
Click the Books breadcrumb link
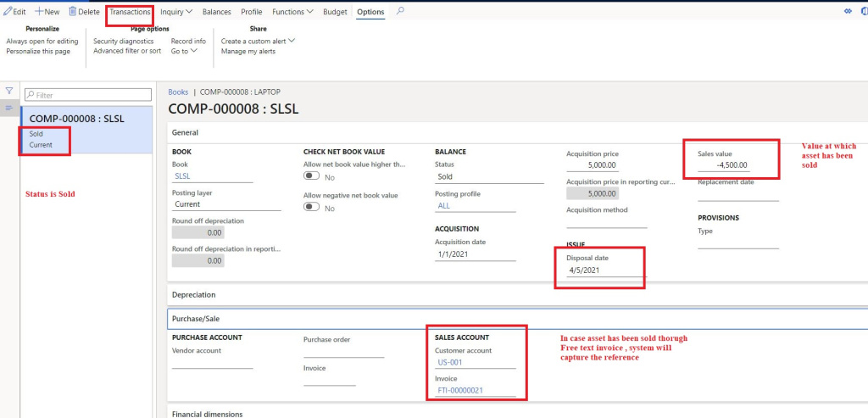178,92
